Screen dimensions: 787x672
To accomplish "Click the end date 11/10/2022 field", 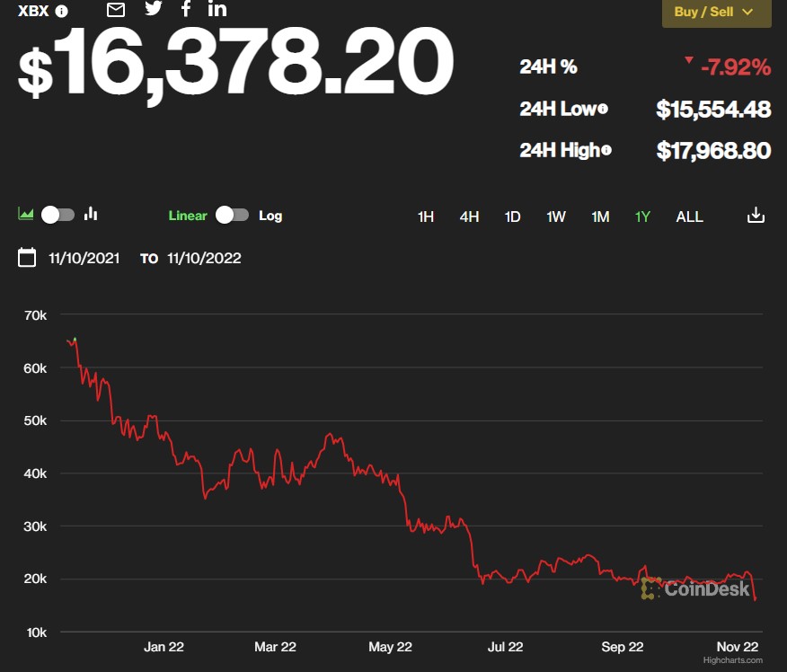I will pyautogui.click(x=204, y=259).
